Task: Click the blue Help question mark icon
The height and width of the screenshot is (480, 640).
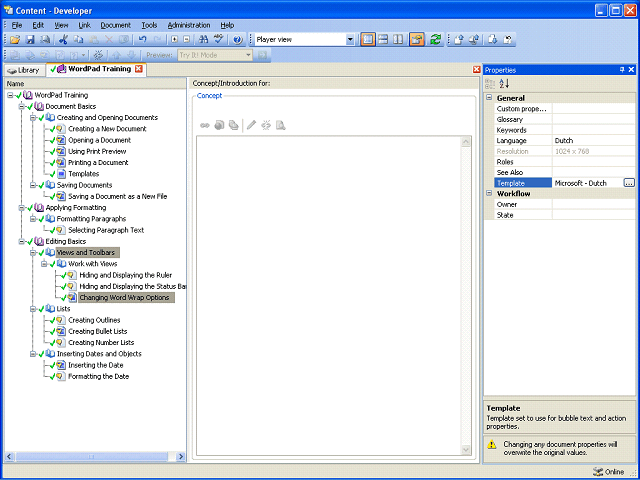Action: 238,40
